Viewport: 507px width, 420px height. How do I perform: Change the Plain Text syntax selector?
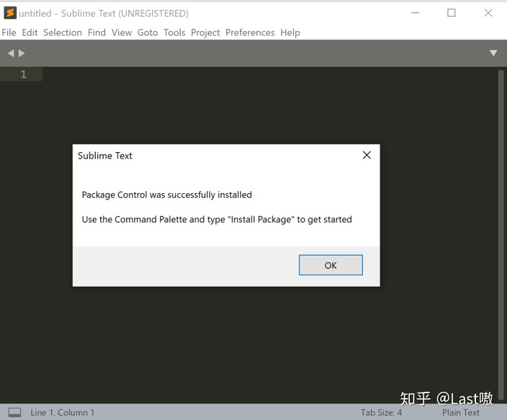coord(461,412)
